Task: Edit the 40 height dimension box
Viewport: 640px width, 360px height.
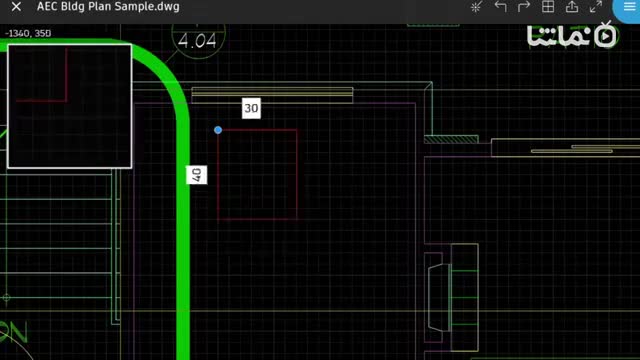Action: (196, 175)
